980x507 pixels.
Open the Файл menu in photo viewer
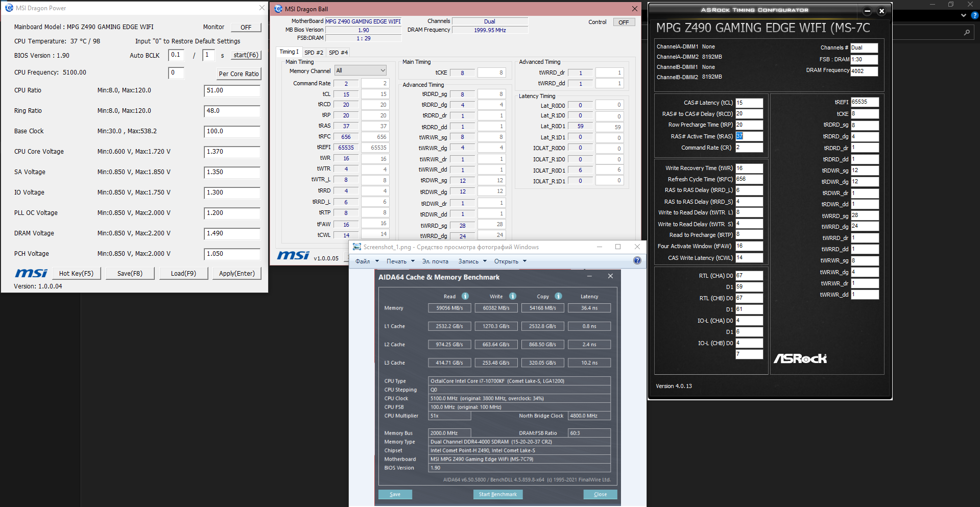(x=367, y=261)
